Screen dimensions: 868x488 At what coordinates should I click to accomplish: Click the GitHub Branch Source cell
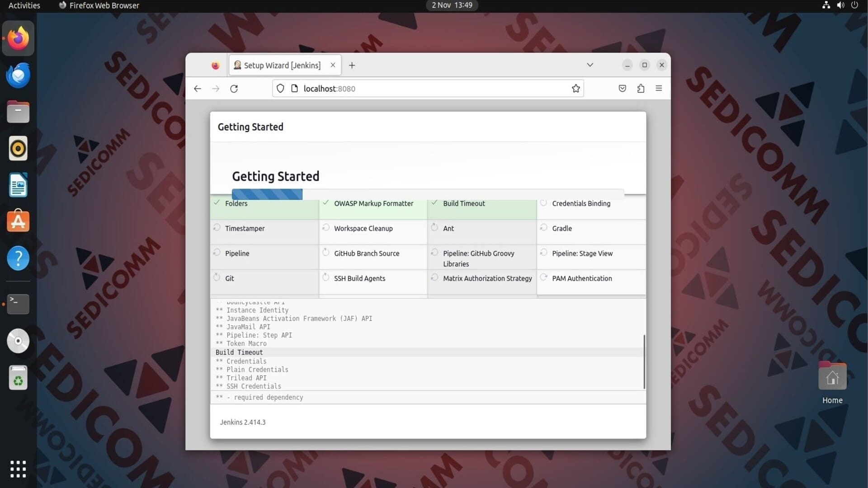pos(373,257)
